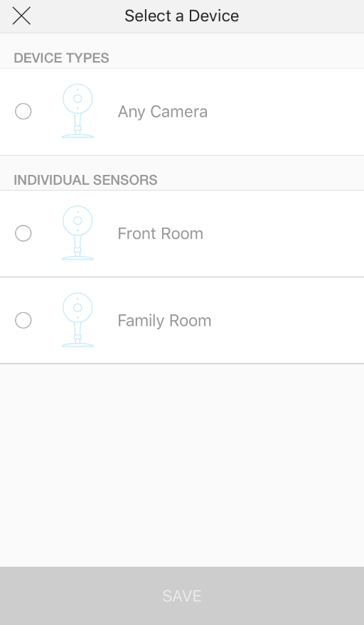Screen dimensions: 364x625
Task: Choose the Front Room label text
Action: (160, 234)
